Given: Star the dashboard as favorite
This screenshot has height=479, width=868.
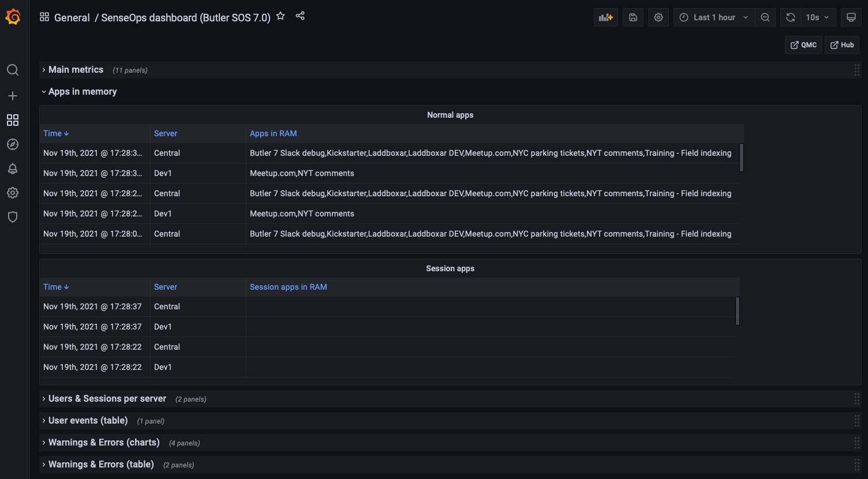Looking at the screenshot, I should pos(280,16).
